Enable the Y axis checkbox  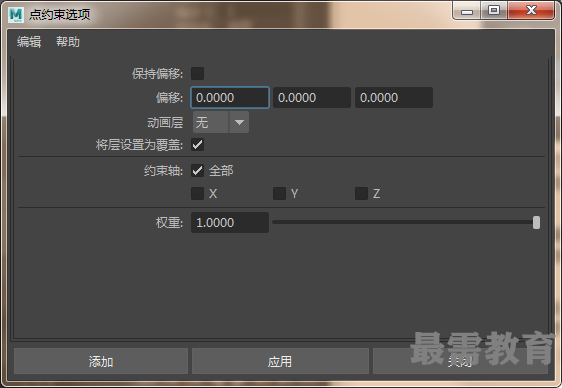[280, 193]
